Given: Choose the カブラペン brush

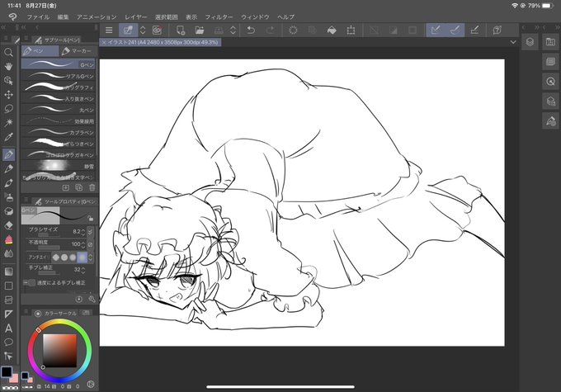Looking at the screenshot, I should click(59, 132).
